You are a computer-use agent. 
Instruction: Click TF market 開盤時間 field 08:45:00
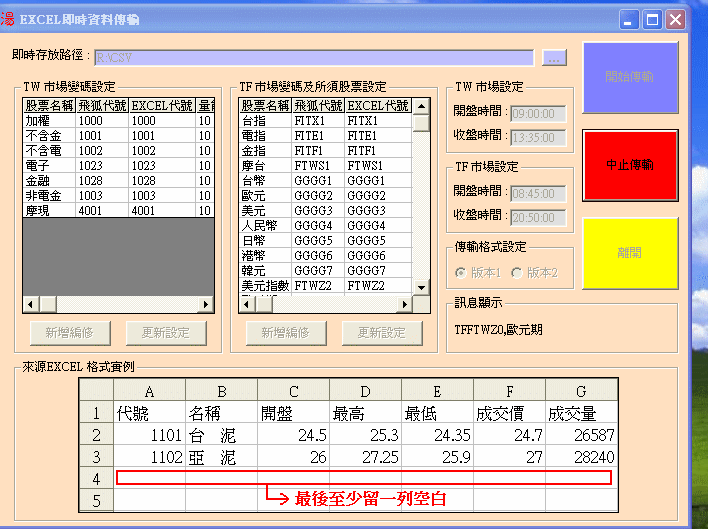(x=538, y=194)
